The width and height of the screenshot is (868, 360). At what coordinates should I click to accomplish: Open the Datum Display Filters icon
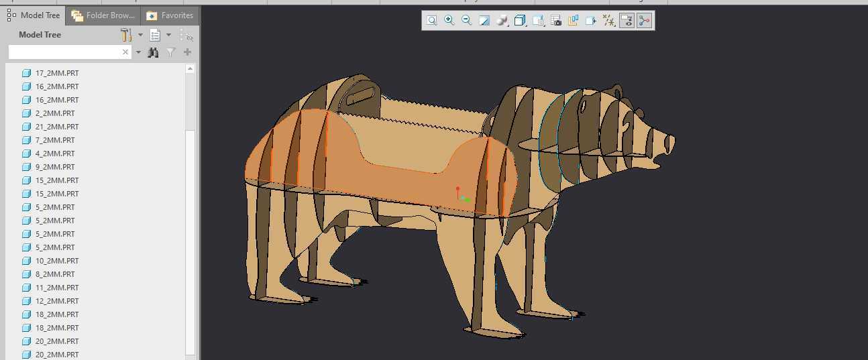pyautogui.click(x=609, y=21)
